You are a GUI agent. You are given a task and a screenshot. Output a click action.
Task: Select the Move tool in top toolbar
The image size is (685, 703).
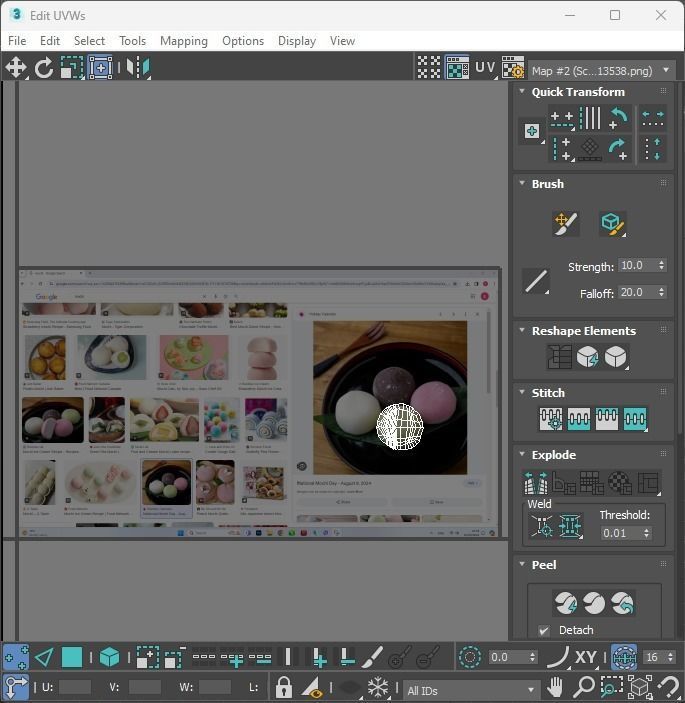(x=16, y=68)
